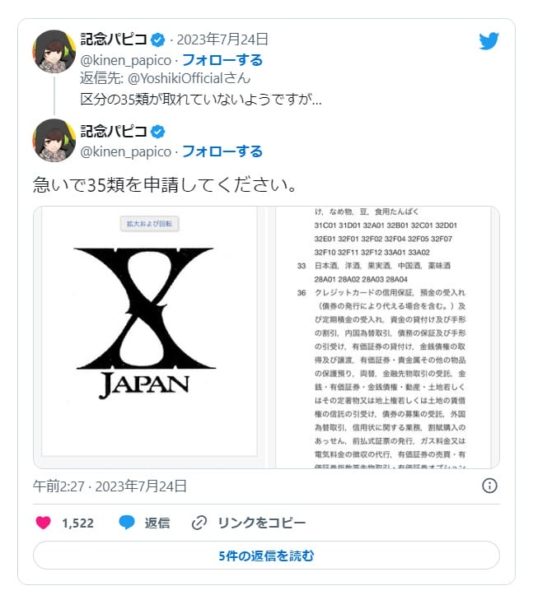The height and width of the screenshot is (600, 533).
Task: Like the tweet with heart icon
Action: [x=43, y=522]
